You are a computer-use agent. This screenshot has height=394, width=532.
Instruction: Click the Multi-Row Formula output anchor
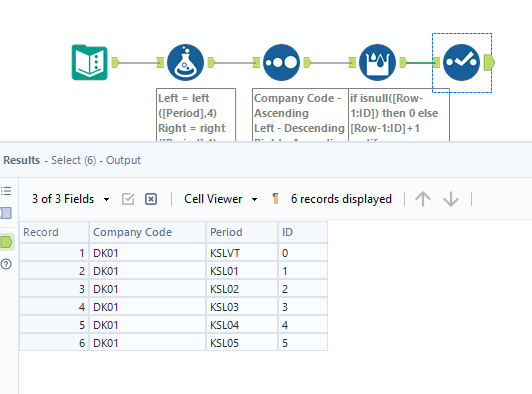pos(403,62)
